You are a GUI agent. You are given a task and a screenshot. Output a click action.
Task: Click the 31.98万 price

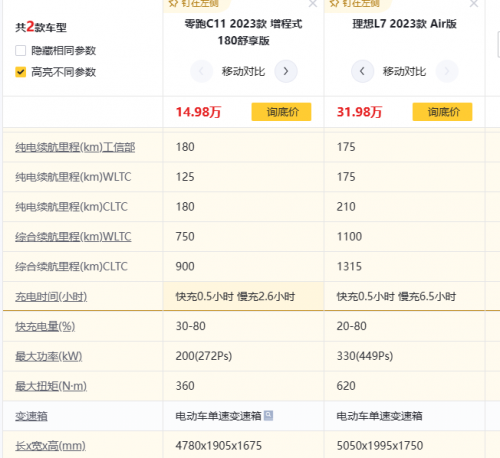[x=359, y=112]
